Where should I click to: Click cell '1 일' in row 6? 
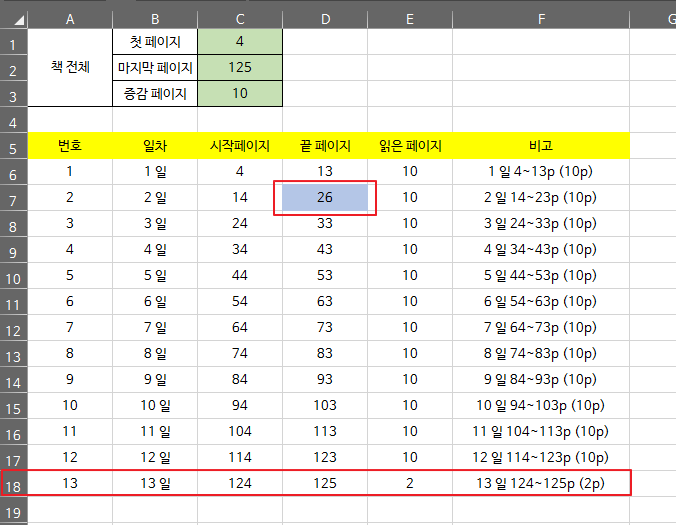click(155, 172)
